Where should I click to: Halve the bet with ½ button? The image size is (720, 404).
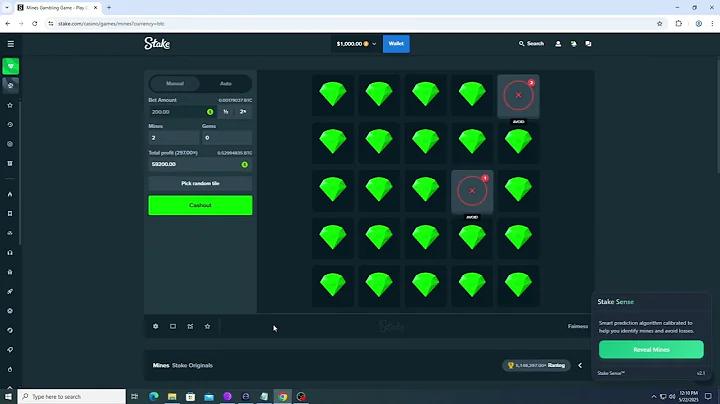225,112
